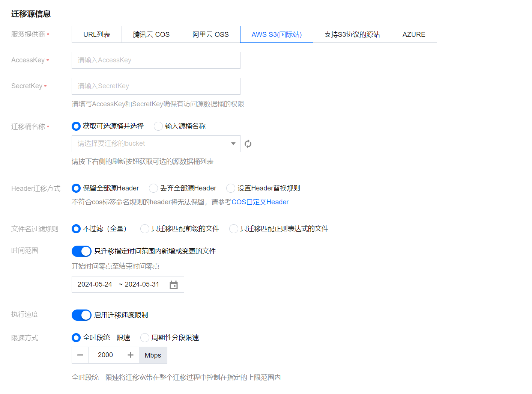The height and width of the screenshot is (394, 532).
Task: Expand the bucket selection dropdown
Action: 156,144
